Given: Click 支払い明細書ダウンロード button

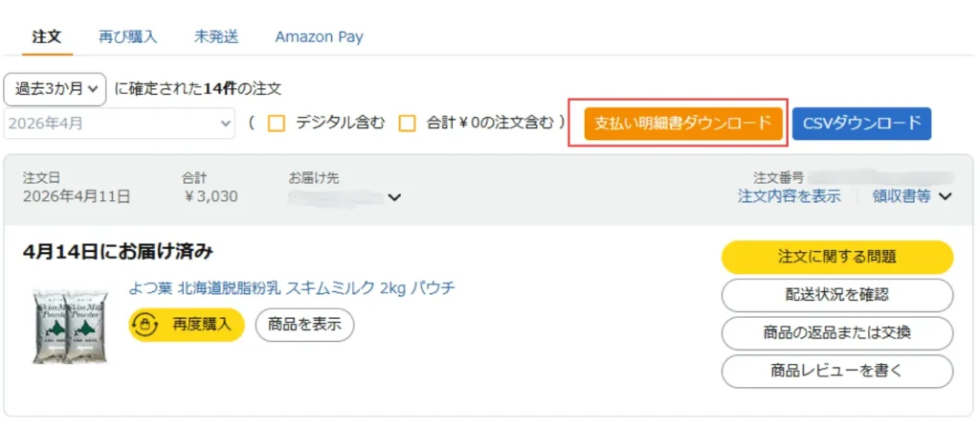Looking at the screenshot, I should [x=682, y=123].
